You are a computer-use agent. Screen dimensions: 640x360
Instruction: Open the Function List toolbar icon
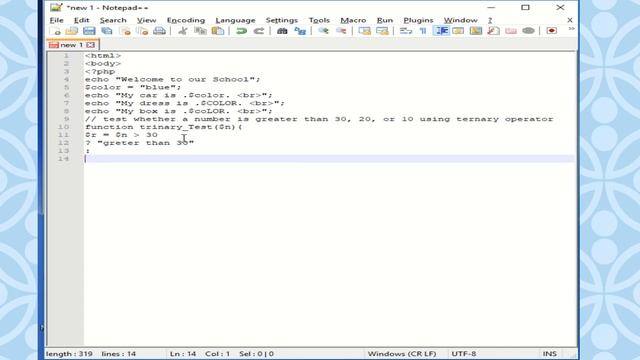(493, 31)
